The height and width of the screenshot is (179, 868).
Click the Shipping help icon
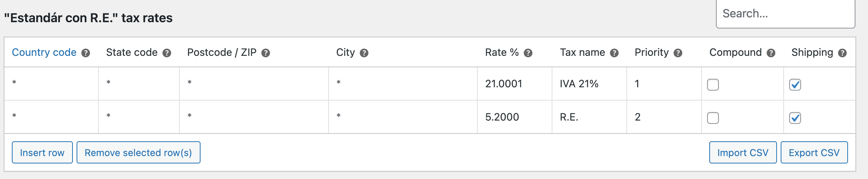[842, 53]
